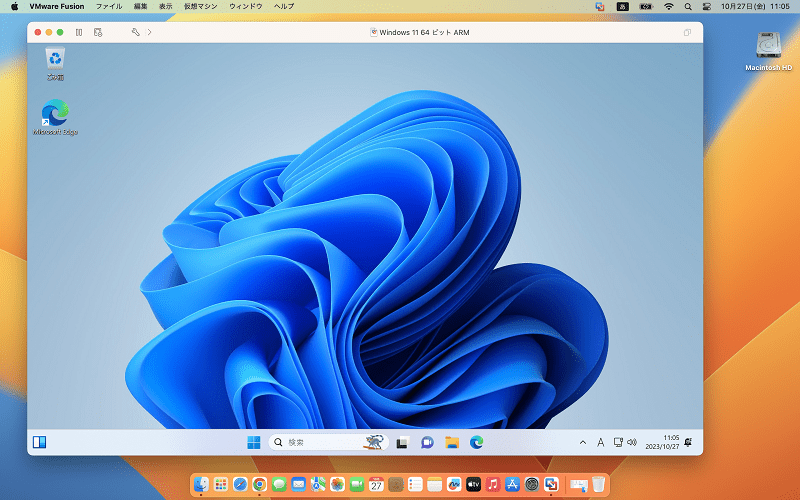This screenshot has height=500, width=800.
Task: Open Mail from the Dock
Action: (298, 484)
